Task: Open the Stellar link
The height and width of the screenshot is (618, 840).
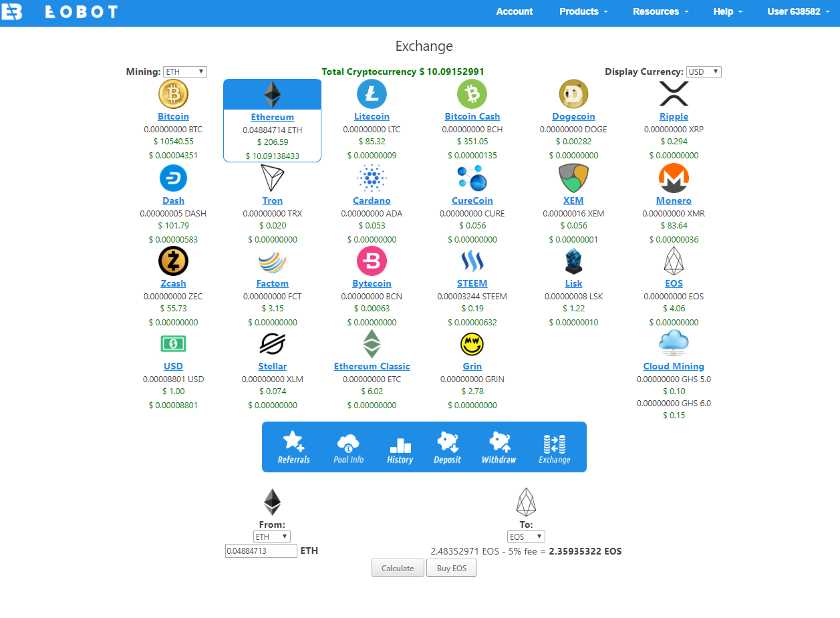Action: point(272,367)
